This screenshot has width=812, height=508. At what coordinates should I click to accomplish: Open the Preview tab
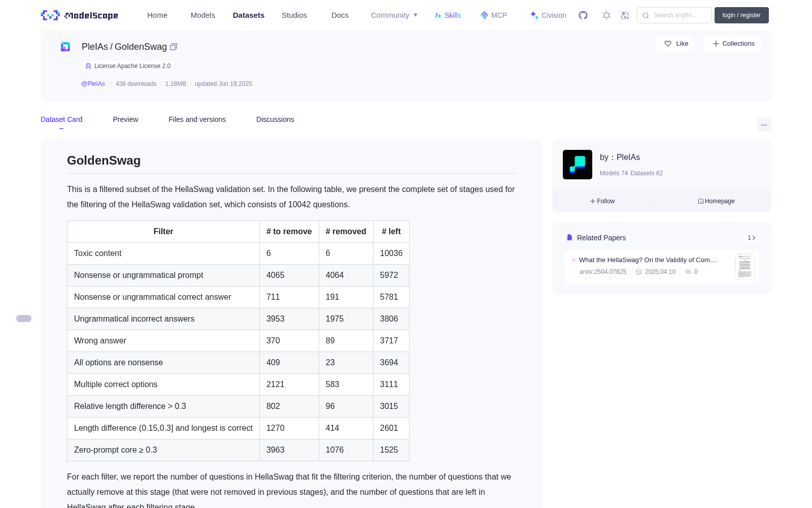point(125,119)
